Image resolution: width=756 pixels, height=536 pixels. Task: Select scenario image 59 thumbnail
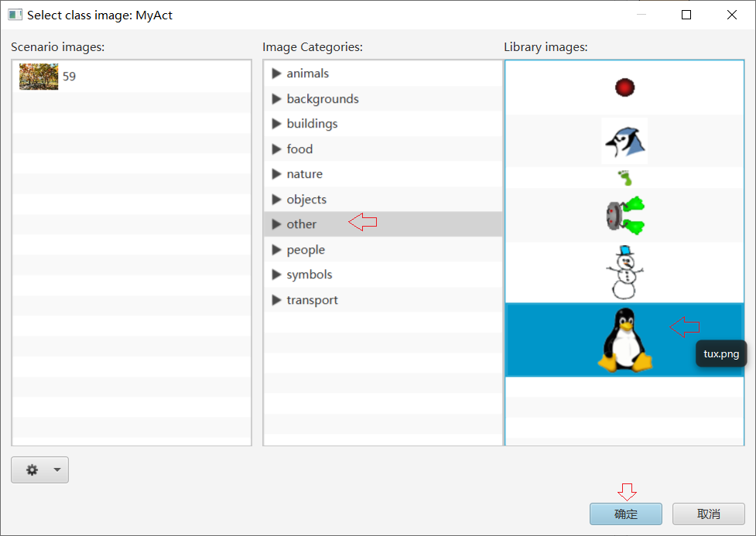click(39, 77)
